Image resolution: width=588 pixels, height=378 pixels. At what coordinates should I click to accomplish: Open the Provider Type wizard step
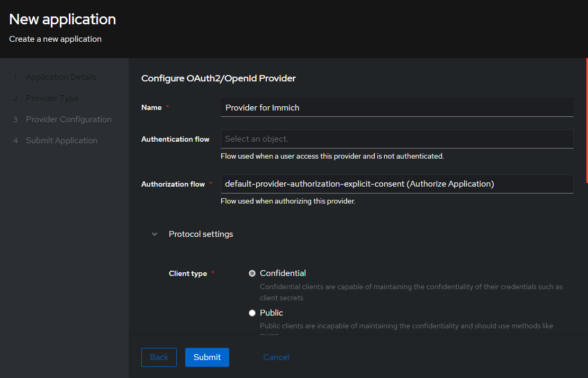tap(52, 98)
